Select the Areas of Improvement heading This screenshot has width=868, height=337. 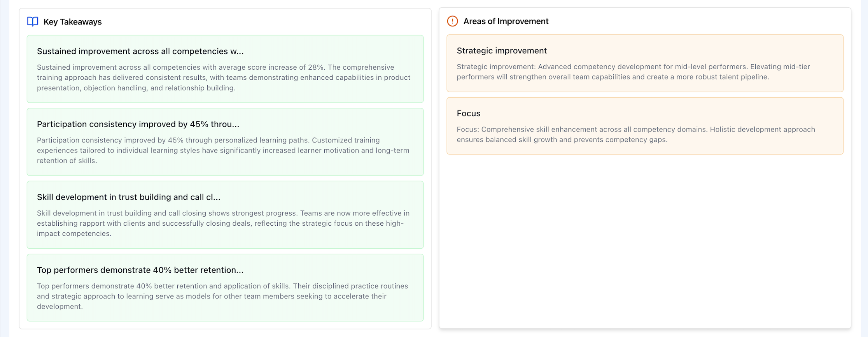(506, 21)
